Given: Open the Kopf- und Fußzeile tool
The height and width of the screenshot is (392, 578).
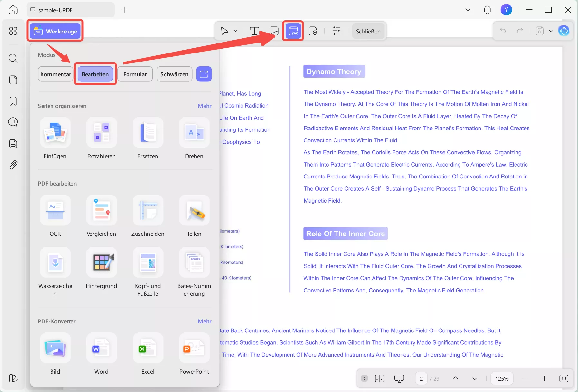Looking at the screenshot, I should tap(148, 263).
